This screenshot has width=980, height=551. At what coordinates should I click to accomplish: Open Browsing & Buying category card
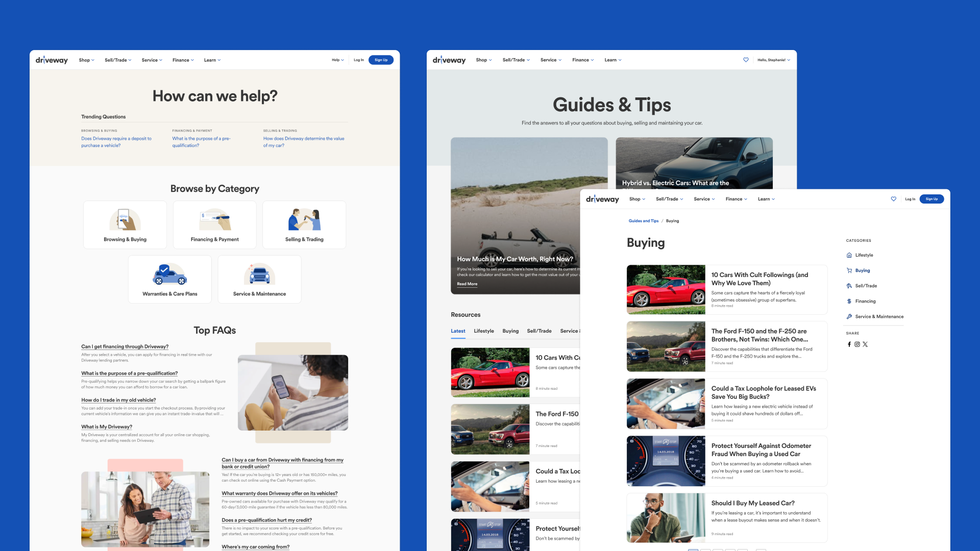click(x=125, y=224)
